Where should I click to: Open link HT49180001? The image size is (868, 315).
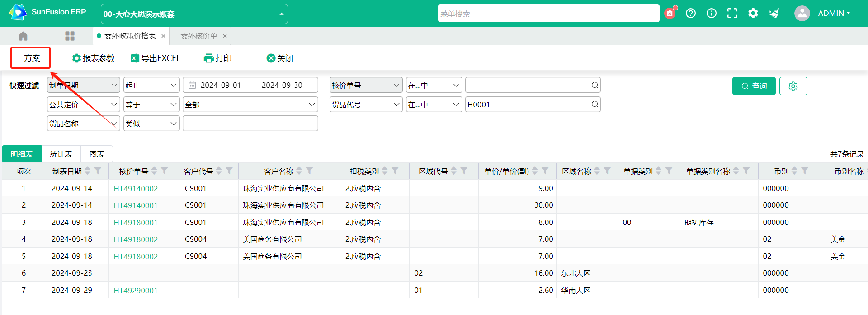pos(136,223)
